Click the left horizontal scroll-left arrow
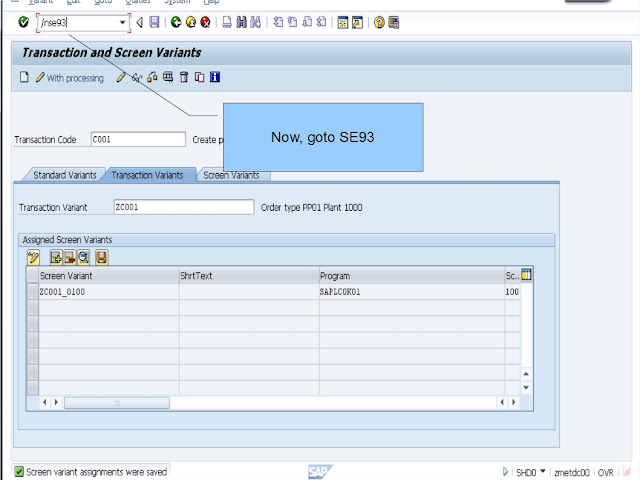640x480 pixels. pos(44,402)
